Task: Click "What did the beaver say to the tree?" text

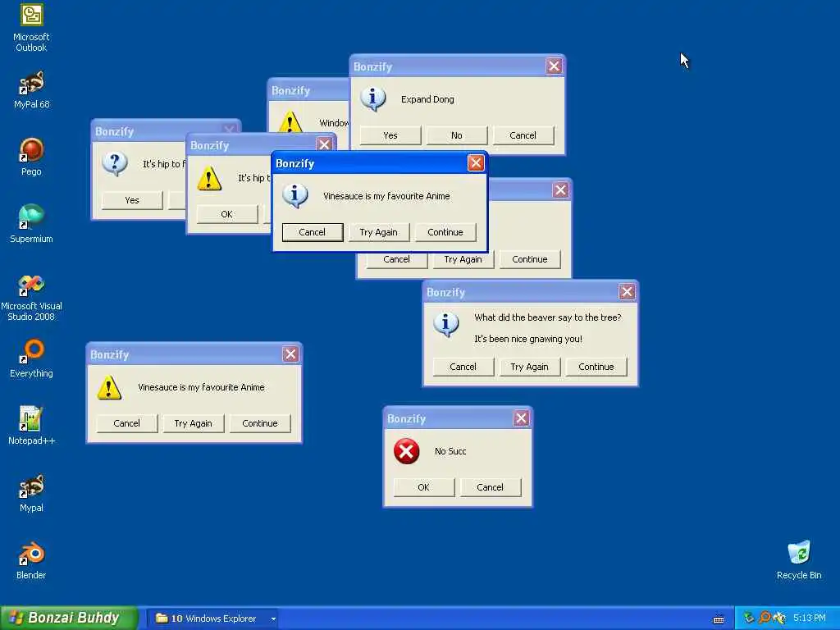Action: pyautogui.click(x=548, y=317)
